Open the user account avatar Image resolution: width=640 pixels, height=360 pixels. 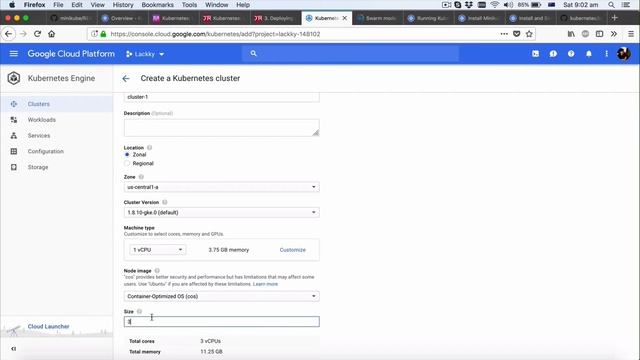coord(623,53)
